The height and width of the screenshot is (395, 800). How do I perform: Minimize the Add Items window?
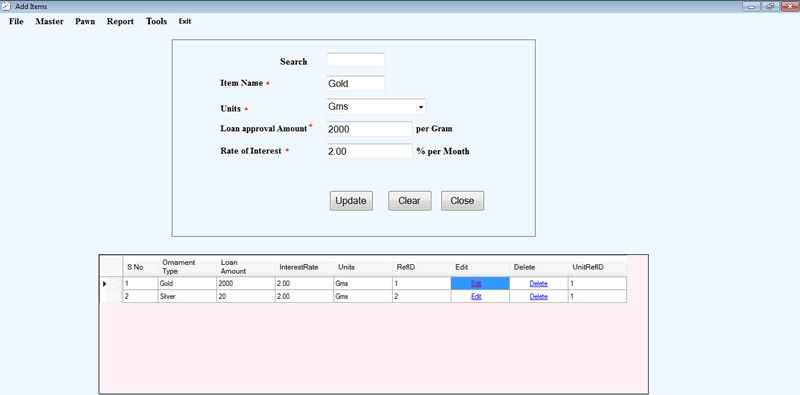tap(752, 6)
